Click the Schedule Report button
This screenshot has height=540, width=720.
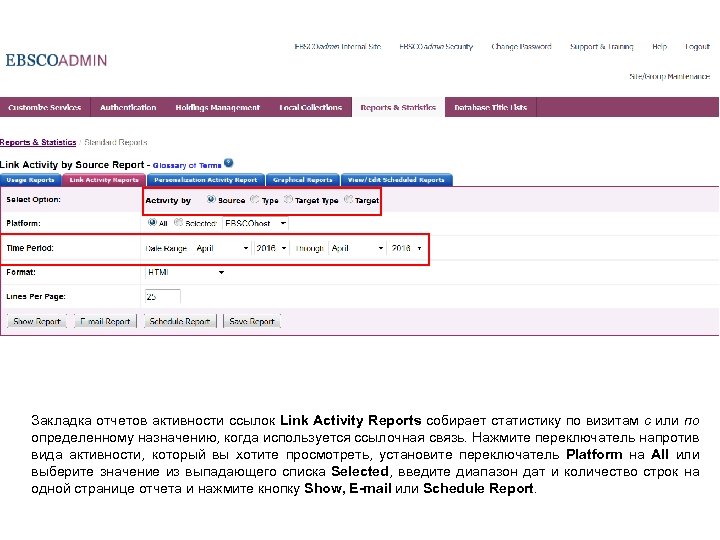tap(180, 321)
